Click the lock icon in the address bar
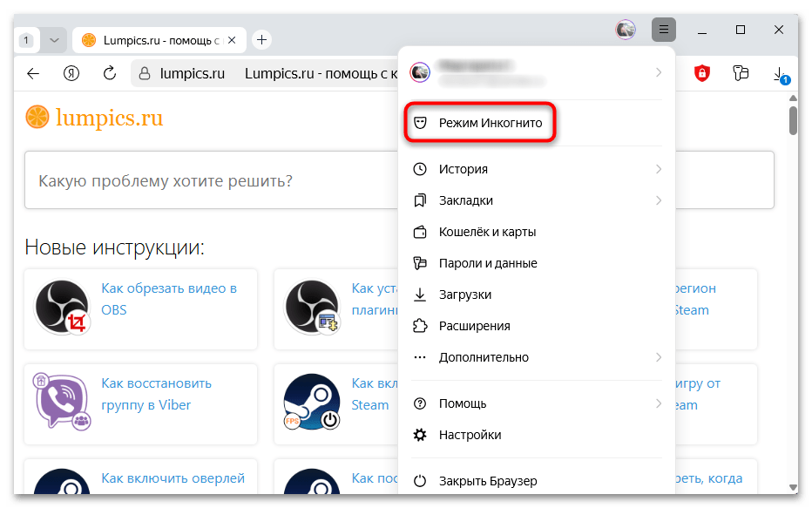Viewport: 812px width, 508px height. tap(145, 73)
